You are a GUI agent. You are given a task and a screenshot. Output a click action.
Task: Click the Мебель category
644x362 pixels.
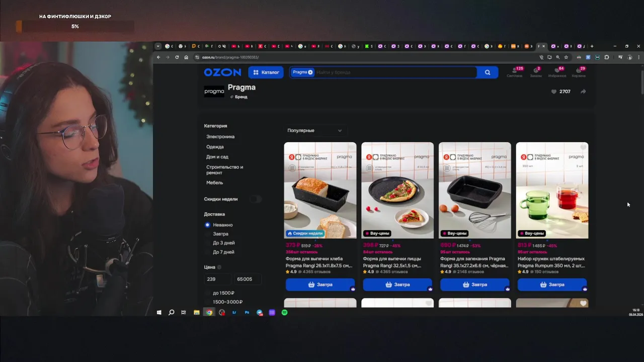coord(214,183)
